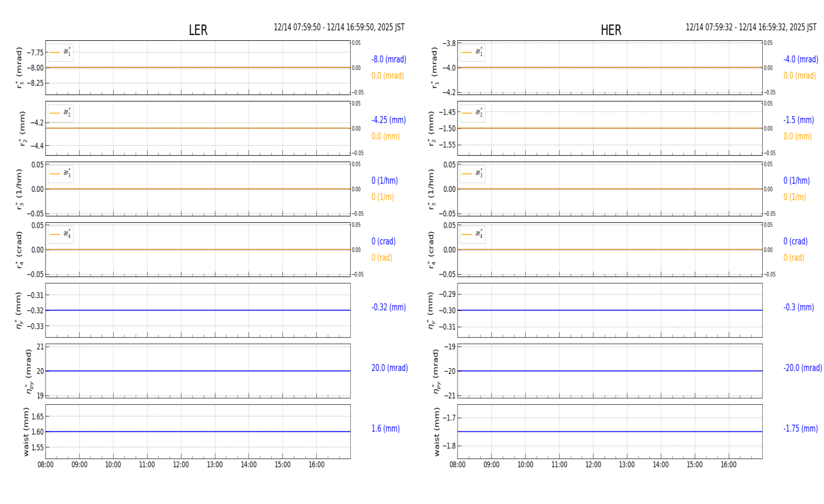Click the ∂r2* legend in the HER plot
This screenshot has height=504, width=824.
pos(473,113)
